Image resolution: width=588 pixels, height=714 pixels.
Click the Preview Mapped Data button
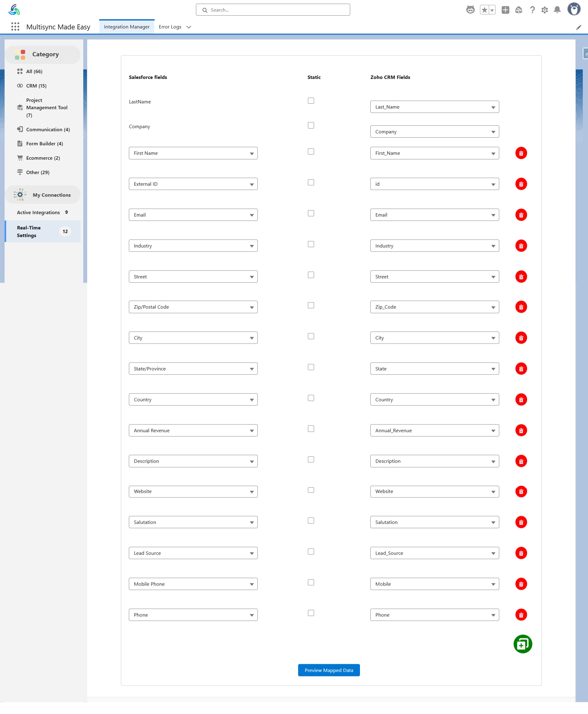pos(328,670)
